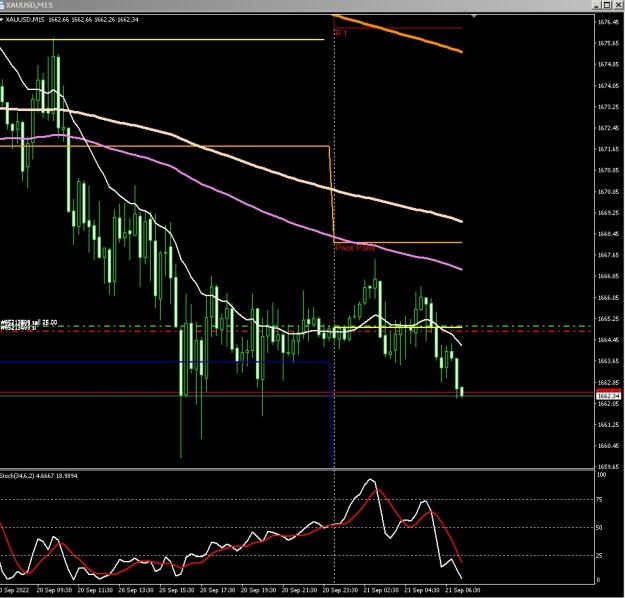Click price axis value 1669.25

point(608,213)
